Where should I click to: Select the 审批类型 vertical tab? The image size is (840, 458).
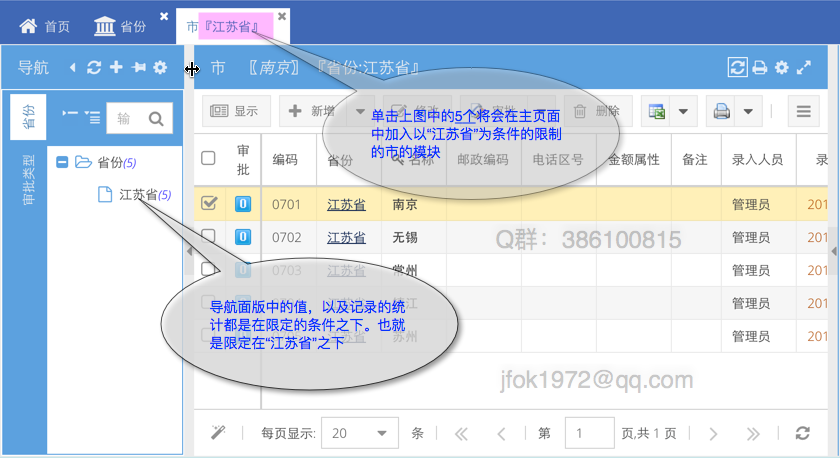28,181
